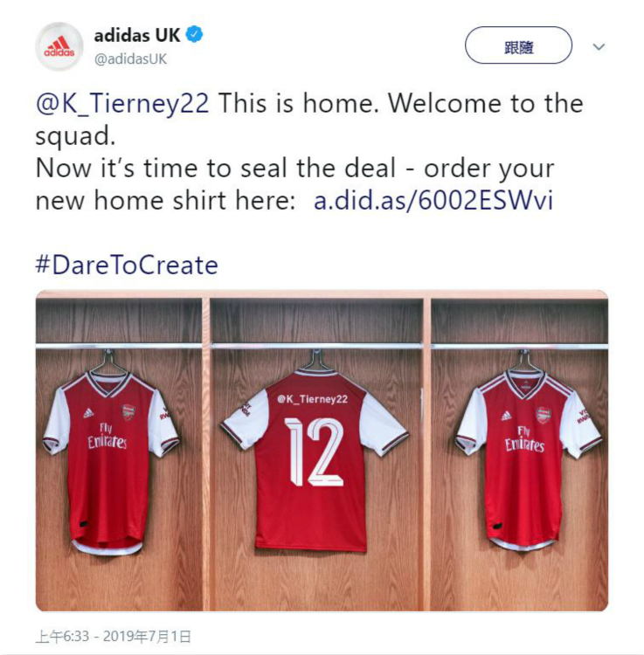Open the @K_Tierney22 mention in tweet text
644x655 pixels.
pos(122,103)
